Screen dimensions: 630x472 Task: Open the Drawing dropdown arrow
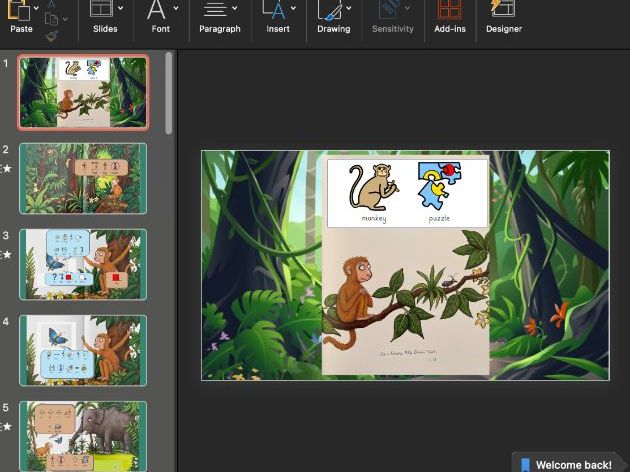[x=348, y=8]
